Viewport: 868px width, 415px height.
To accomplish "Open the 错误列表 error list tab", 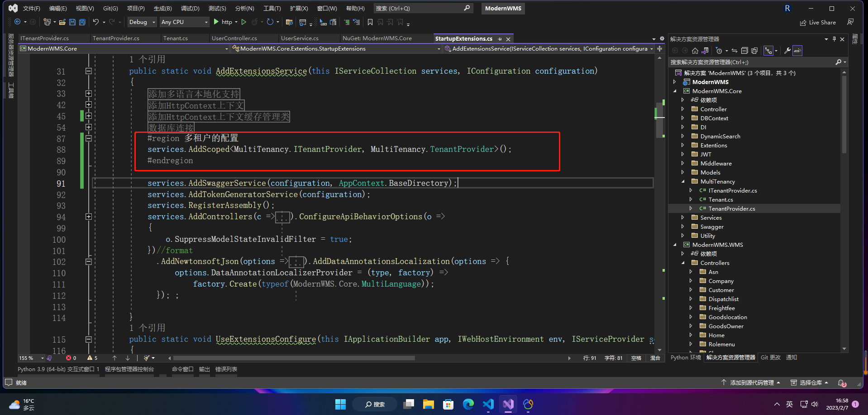I will click(226, 369).
